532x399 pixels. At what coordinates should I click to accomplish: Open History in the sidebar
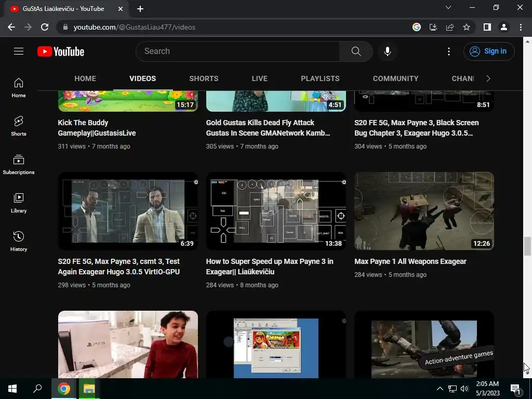19,241
